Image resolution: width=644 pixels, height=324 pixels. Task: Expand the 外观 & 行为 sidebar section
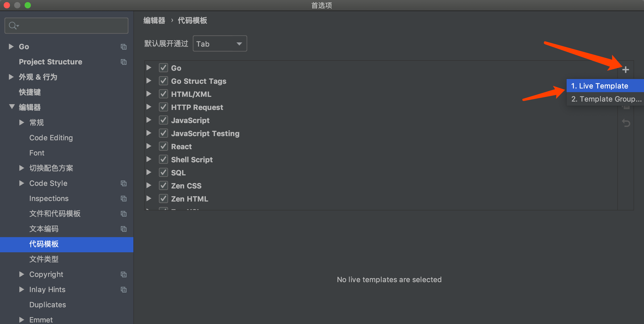tap(11, 77)
